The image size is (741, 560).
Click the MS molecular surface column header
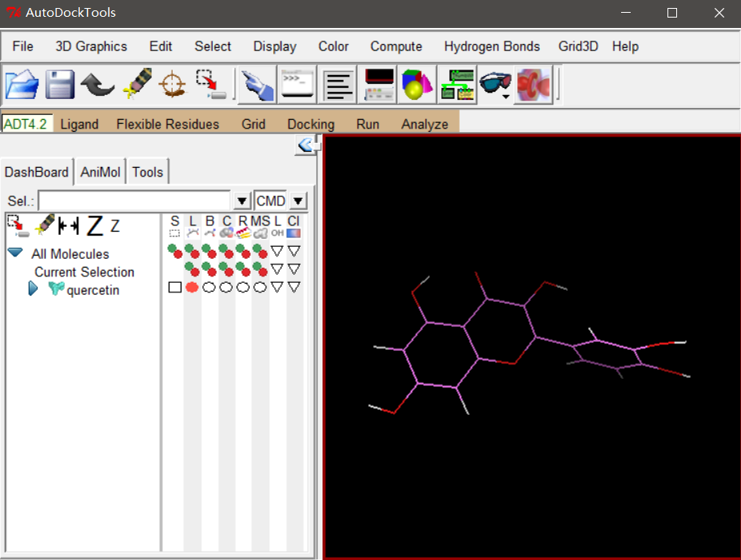(261, 226)
